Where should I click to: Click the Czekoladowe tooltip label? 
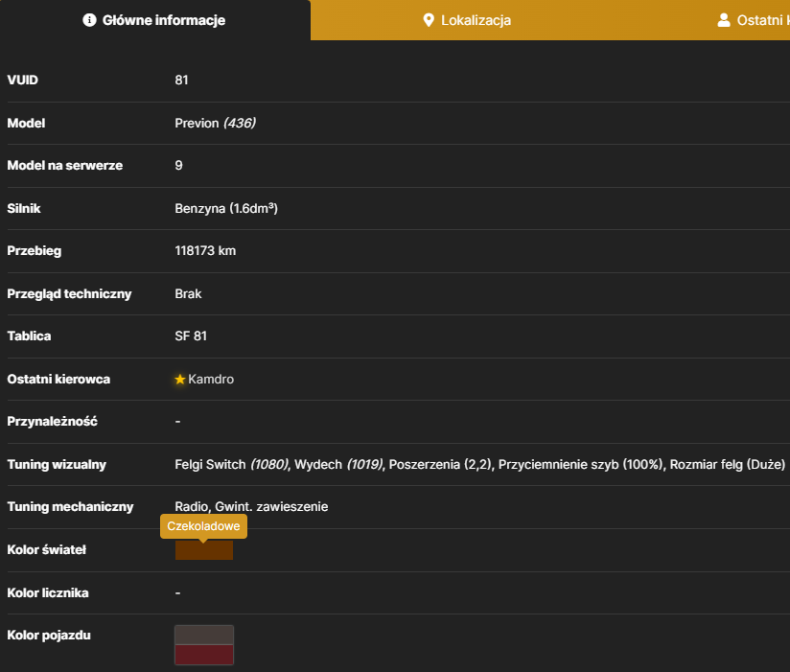203,526
